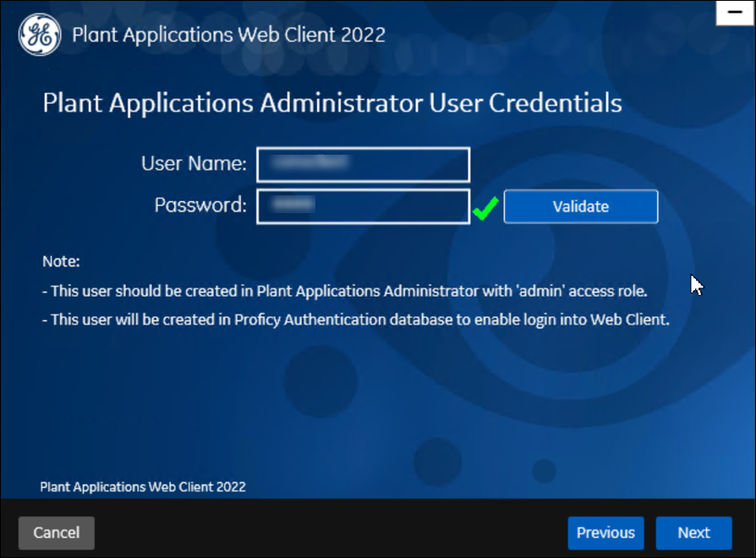Click the green validation checkmark

click(x=485, y=208)
